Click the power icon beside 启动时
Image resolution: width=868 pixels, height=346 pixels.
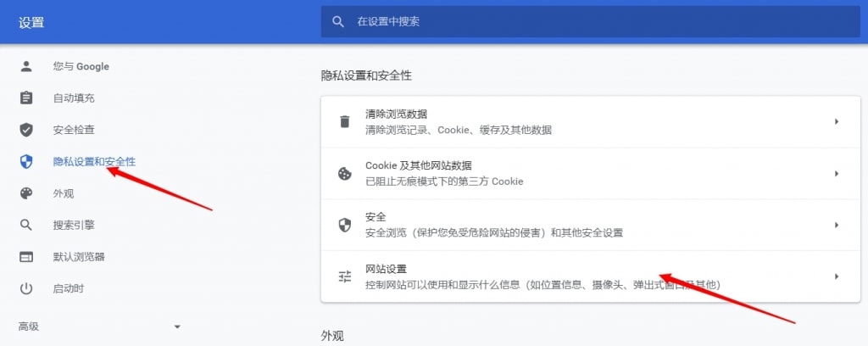26,288
